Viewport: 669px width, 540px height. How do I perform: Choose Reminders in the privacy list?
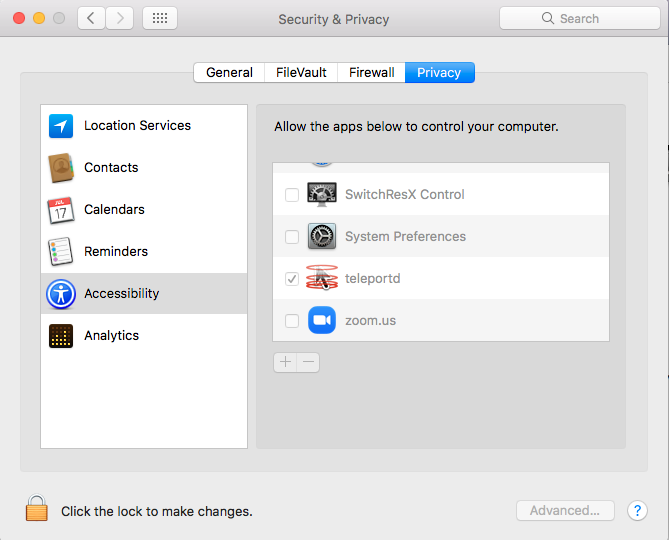[x=144, y=252]
